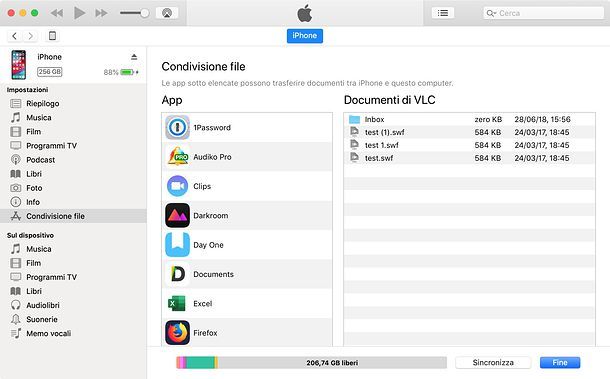Select the Darkroom app icon
The width and height of the screenshot is (610, 379).
point(177,215)
